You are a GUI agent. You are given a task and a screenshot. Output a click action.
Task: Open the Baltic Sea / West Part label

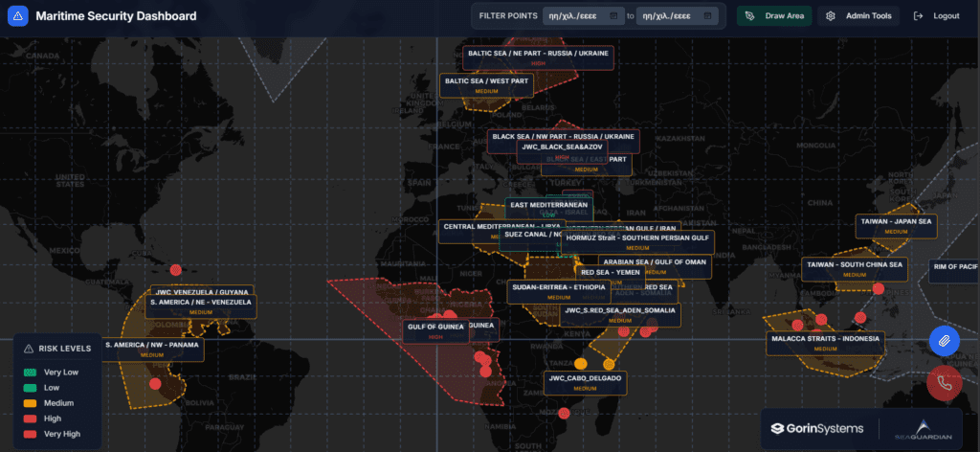tap(486, 85)
